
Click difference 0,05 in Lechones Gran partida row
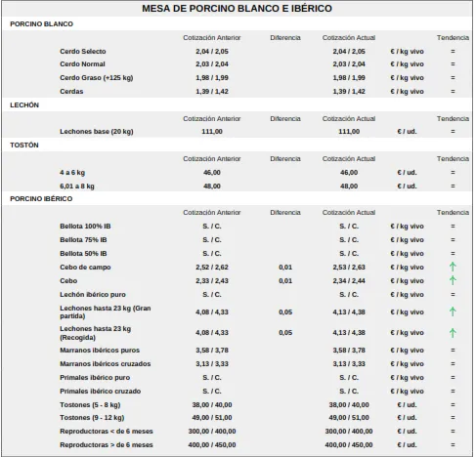(x=285, y=312)
